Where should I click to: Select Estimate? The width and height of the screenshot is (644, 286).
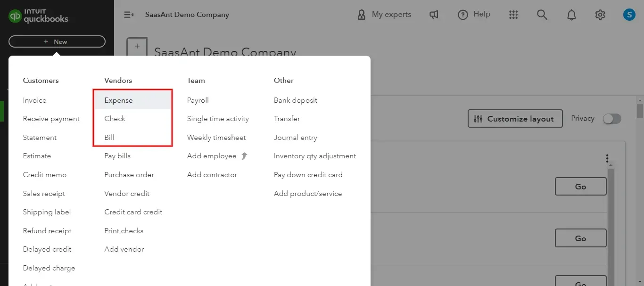[x=37, y=156]
